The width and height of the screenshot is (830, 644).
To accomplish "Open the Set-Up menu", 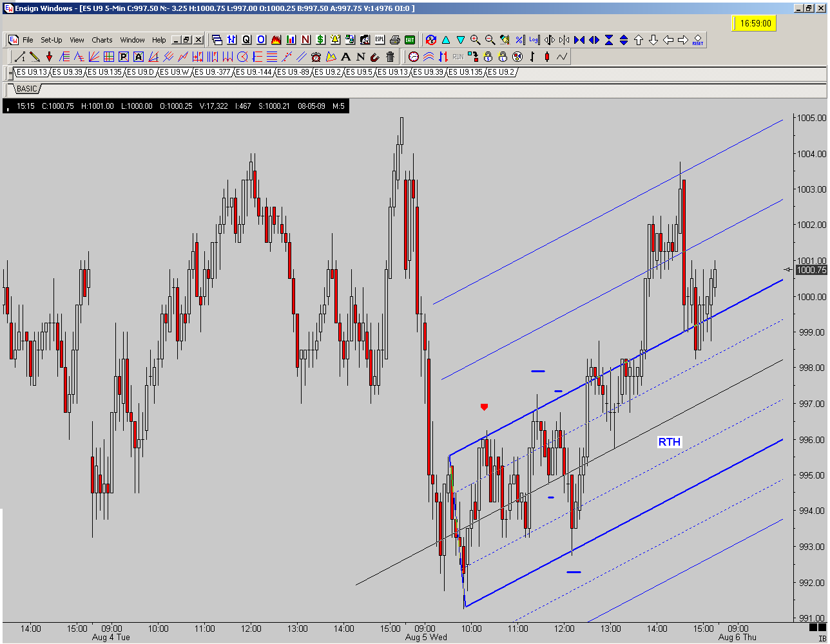I will tap(52, 40).
